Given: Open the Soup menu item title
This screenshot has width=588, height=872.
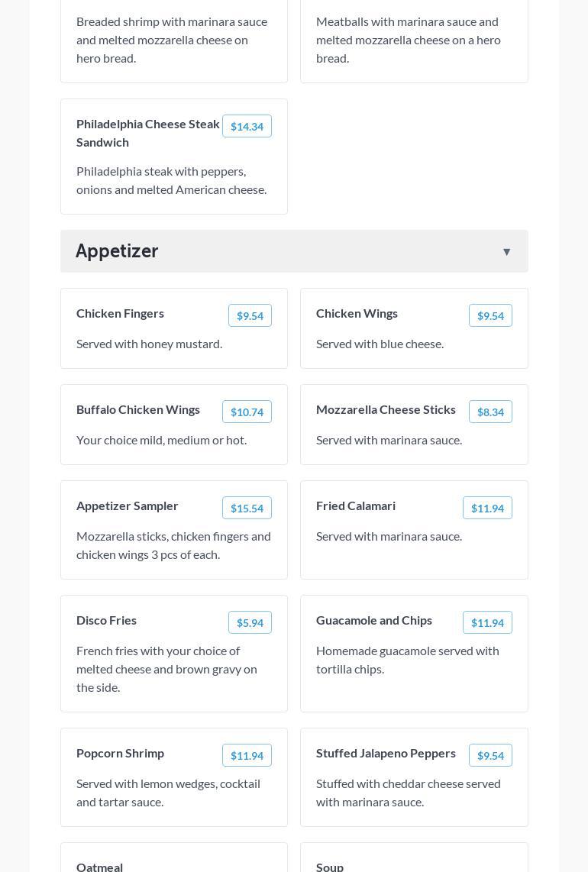Looking at the screenshot, I should click(330, 867).
